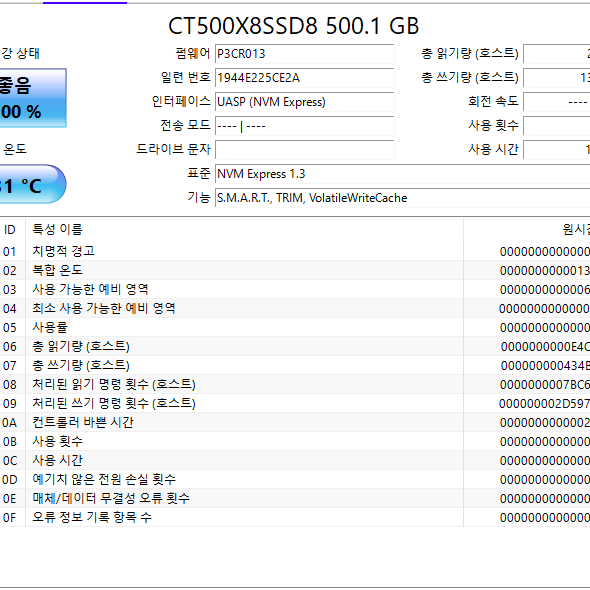Click the 기능 field with S.M.A.R.T., TRIM

tap(402, 198)
